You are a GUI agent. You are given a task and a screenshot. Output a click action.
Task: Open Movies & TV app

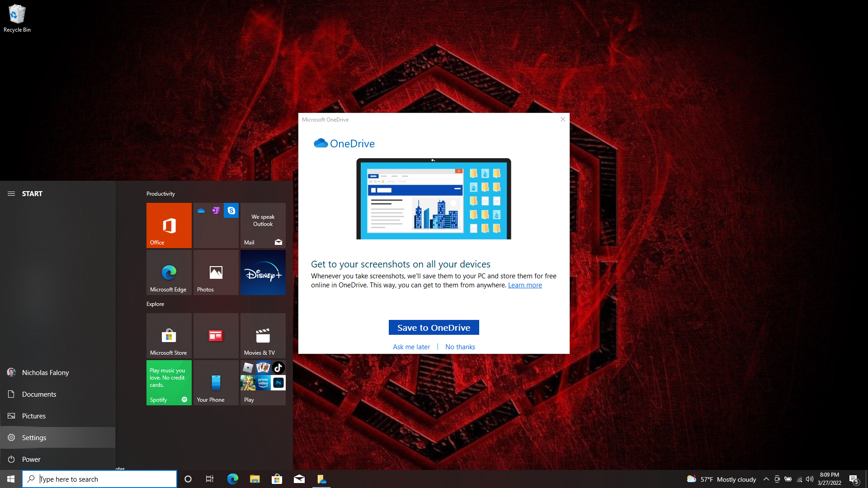point(263,335)
